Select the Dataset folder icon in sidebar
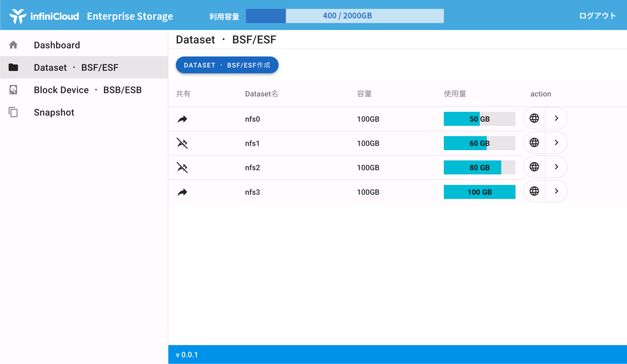Screen dimensions: 627x364 pyautogui.click(x=13, y=67)
